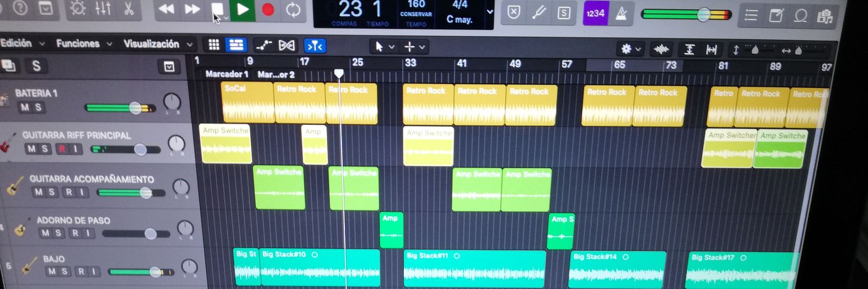Click the horizontal auto zoom button

coord(712,50)
